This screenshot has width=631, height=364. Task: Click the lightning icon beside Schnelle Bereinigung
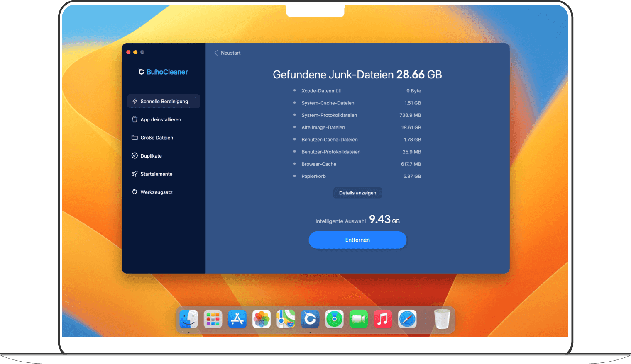135,101
